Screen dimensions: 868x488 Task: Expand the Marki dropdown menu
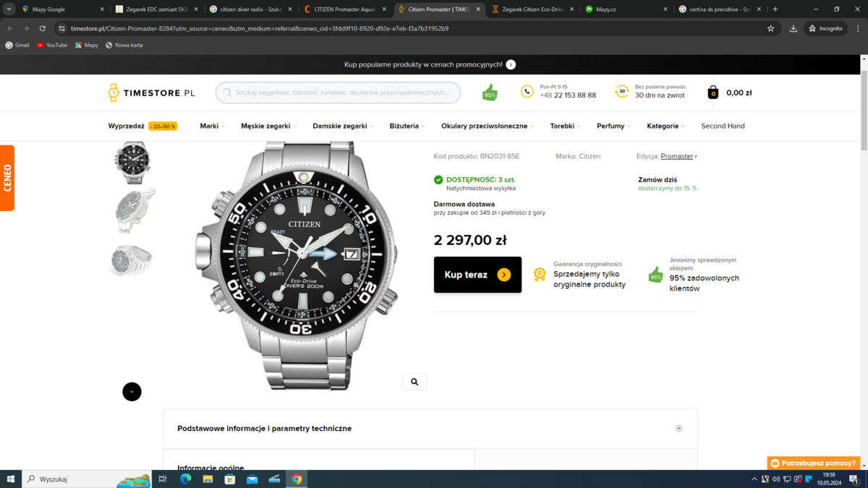click(x=212, y=126)
